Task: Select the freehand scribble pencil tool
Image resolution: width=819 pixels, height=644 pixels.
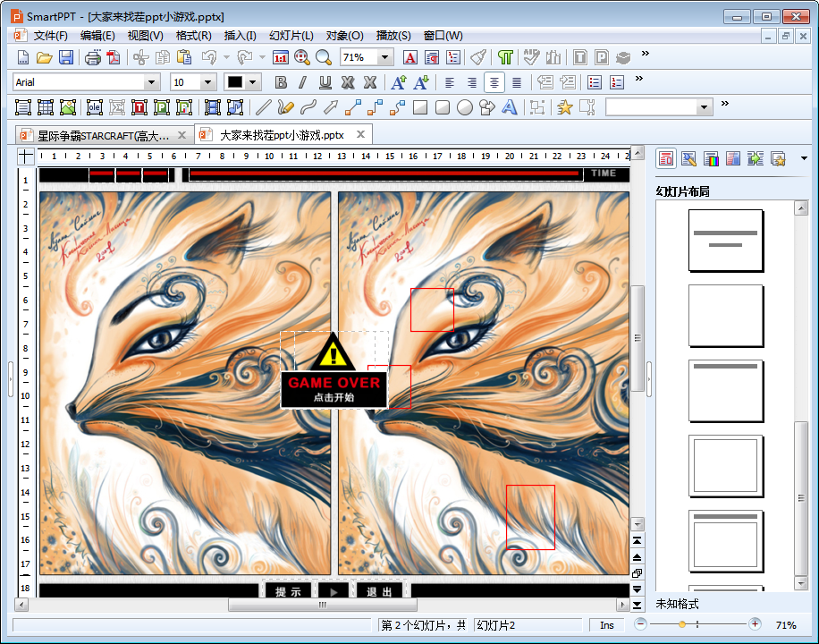Action: (x=286, y=107)
